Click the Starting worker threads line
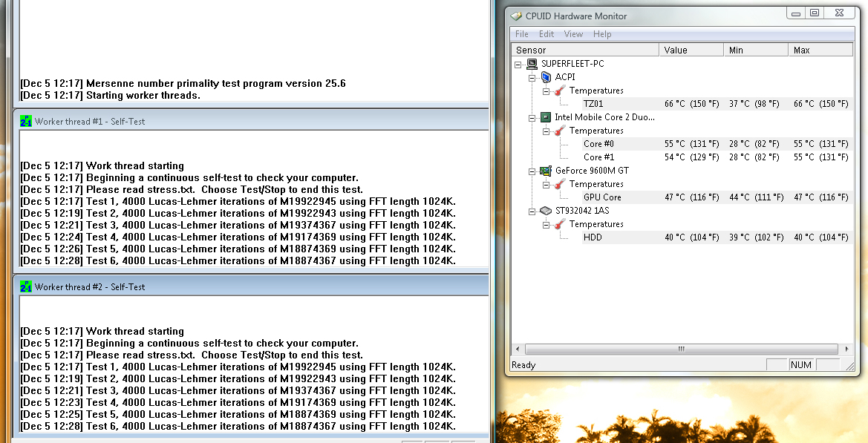Viewport: 868px width, 443px height. coord(110,95)
